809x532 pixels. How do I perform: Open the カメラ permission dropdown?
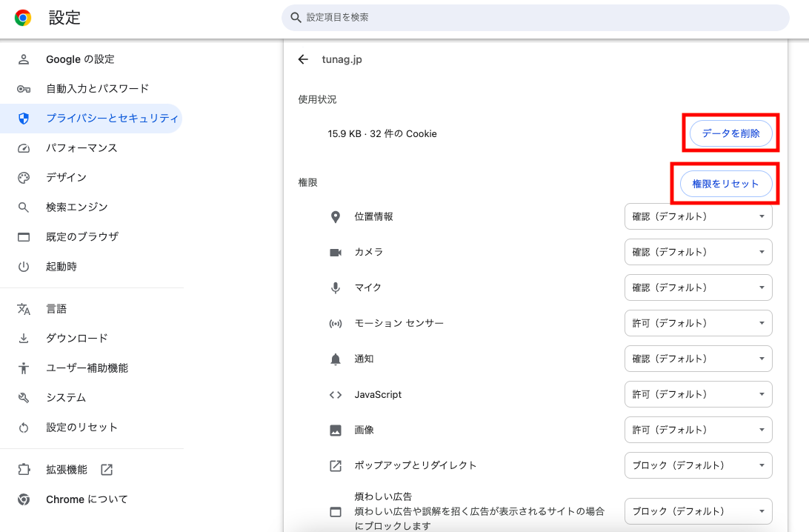(x=698, y=252)
